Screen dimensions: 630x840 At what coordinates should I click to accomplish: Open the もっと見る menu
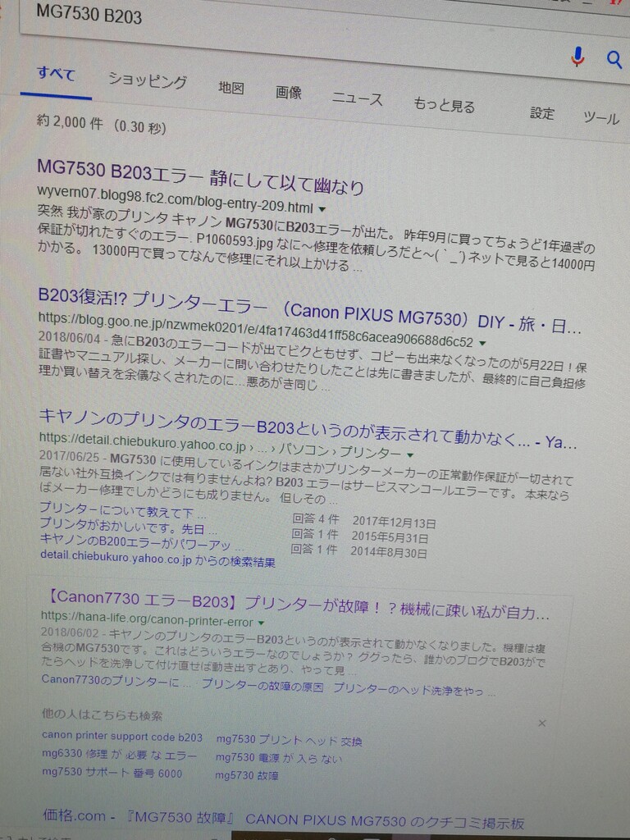(444, 105)
